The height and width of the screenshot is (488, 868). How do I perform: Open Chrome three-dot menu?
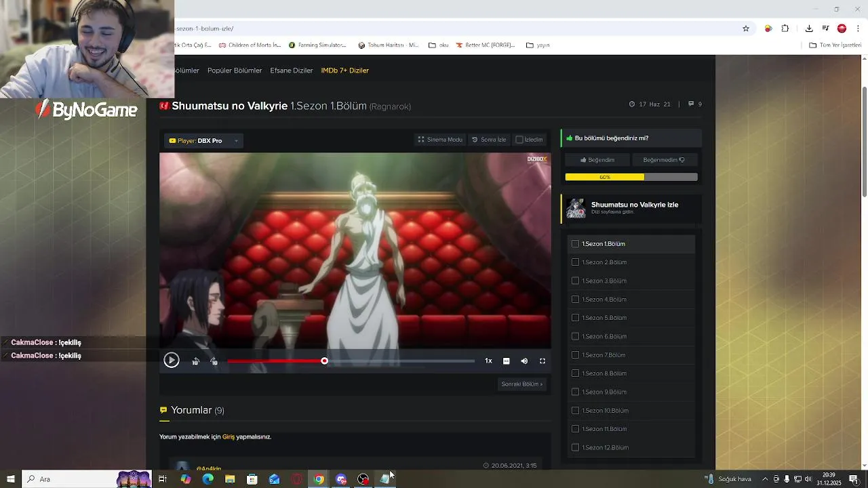coord(859,28)
